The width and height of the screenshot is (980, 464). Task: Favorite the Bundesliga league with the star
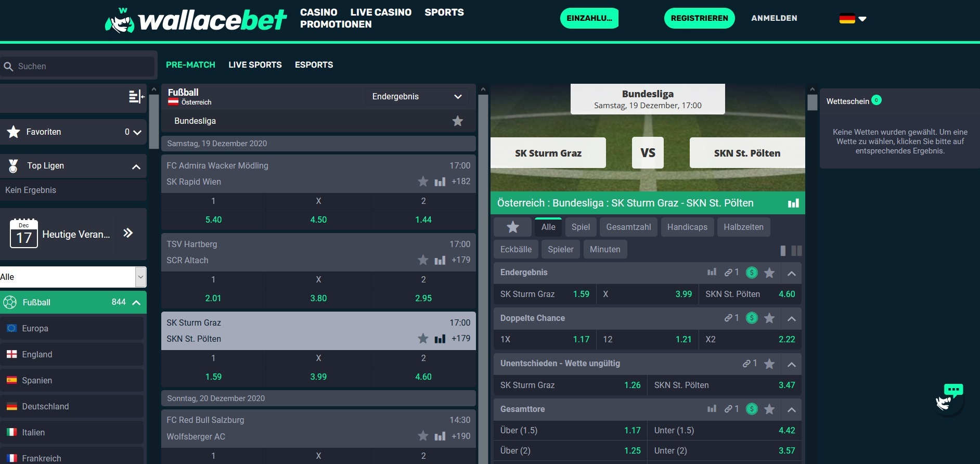[458, 121]
